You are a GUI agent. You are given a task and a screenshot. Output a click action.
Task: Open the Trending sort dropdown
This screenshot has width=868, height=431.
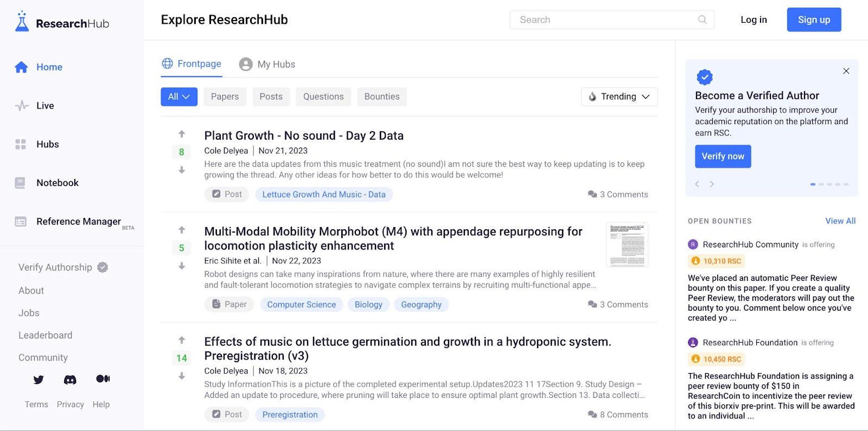[619, 97]
